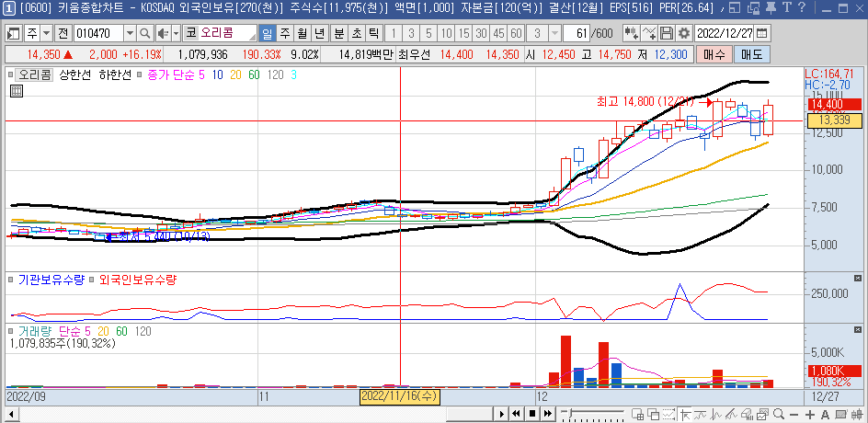This screenshot has height=423, width=868.
Task: Toggle the 30 interval button
Action: pos(482,33)
